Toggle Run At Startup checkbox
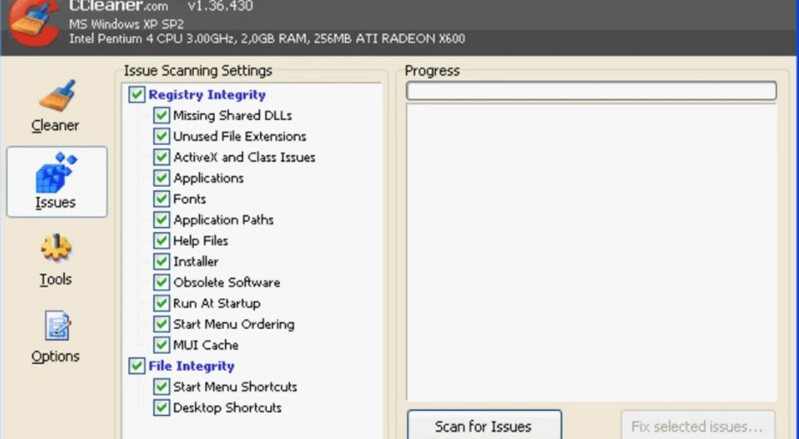 click(161, 304)
